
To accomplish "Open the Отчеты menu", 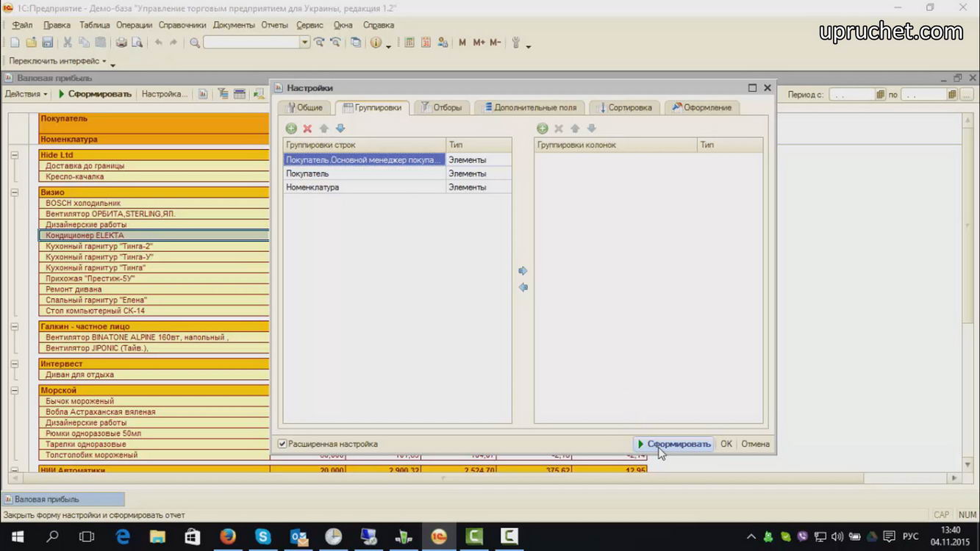I will pos(275,25).
